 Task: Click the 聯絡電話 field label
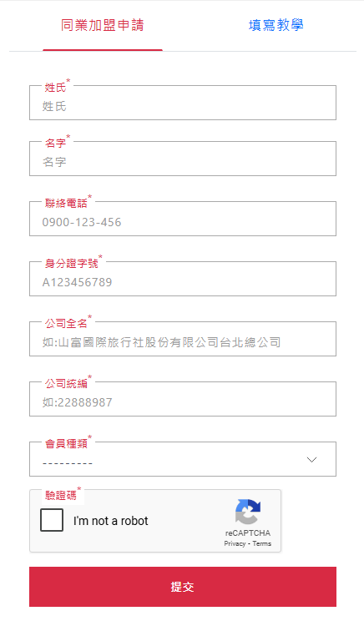tap(66, 203)
